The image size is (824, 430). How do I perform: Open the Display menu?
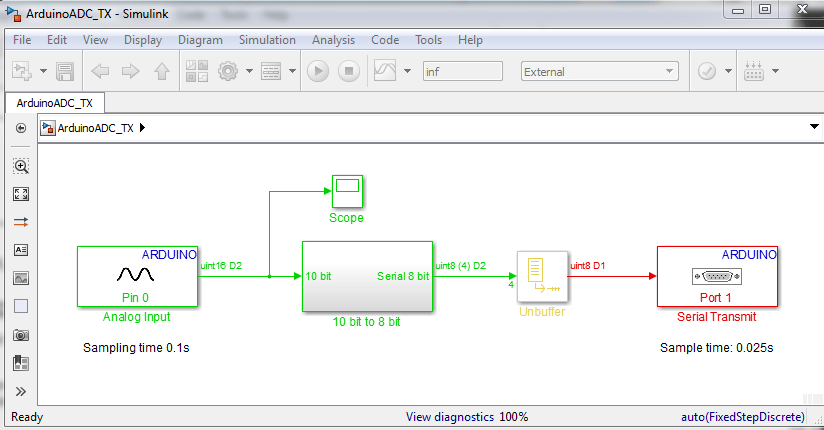143,40
